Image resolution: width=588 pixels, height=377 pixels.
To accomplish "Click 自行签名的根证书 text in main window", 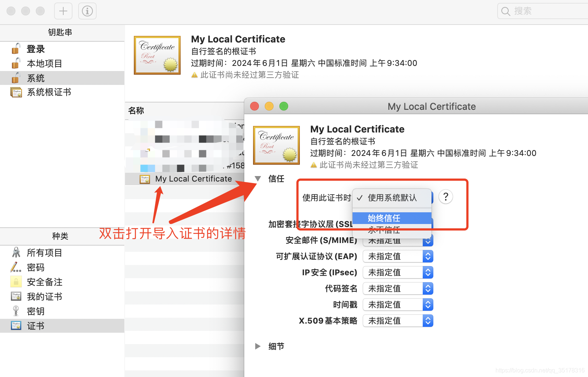I will 223,51.
